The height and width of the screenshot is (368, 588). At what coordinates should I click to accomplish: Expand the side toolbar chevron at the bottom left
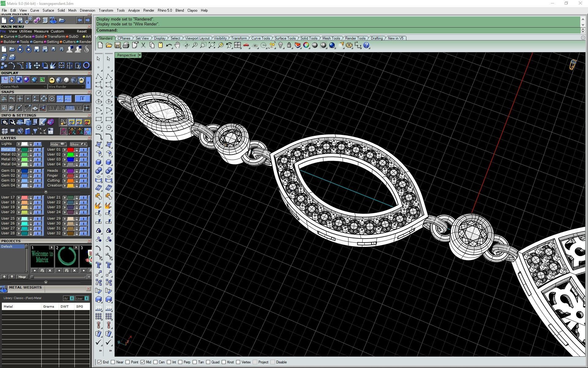(100, 351)
